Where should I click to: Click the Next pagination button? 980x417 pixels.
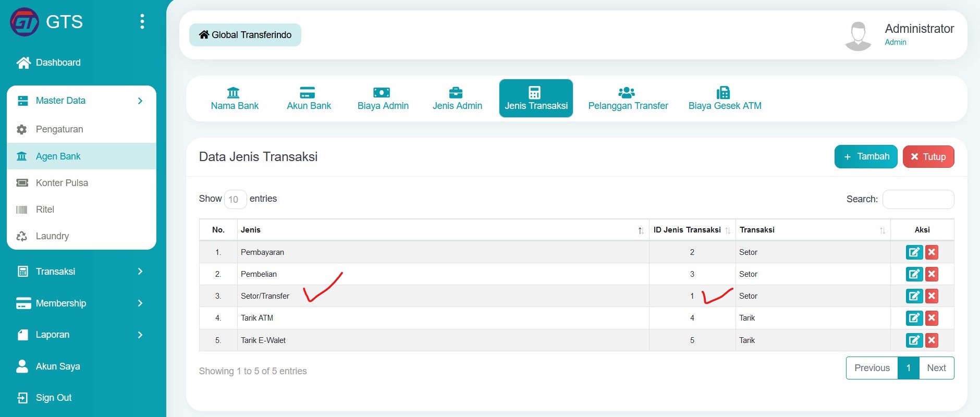point(936,368)
